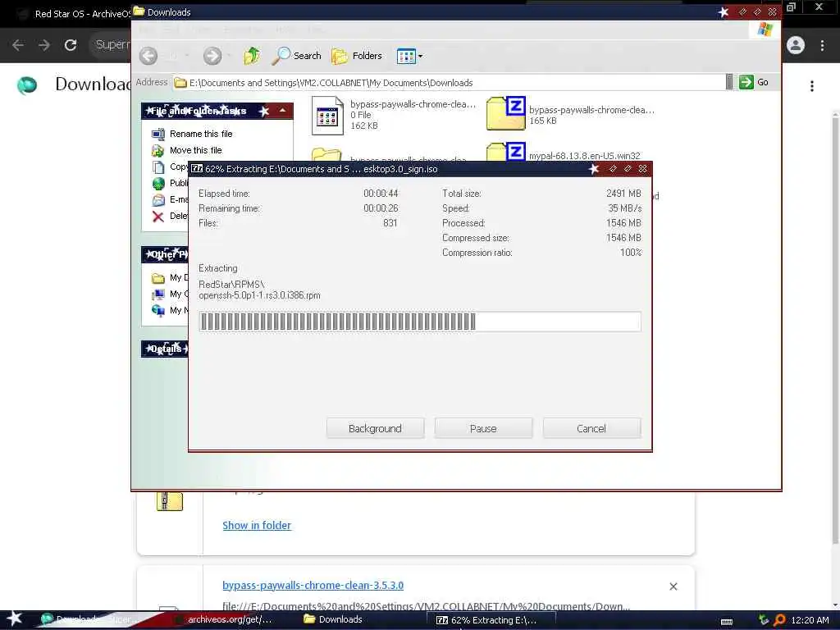Click Background button in 7-Zip dialog
Screen dimensions: 840x630
click(375, 428)
